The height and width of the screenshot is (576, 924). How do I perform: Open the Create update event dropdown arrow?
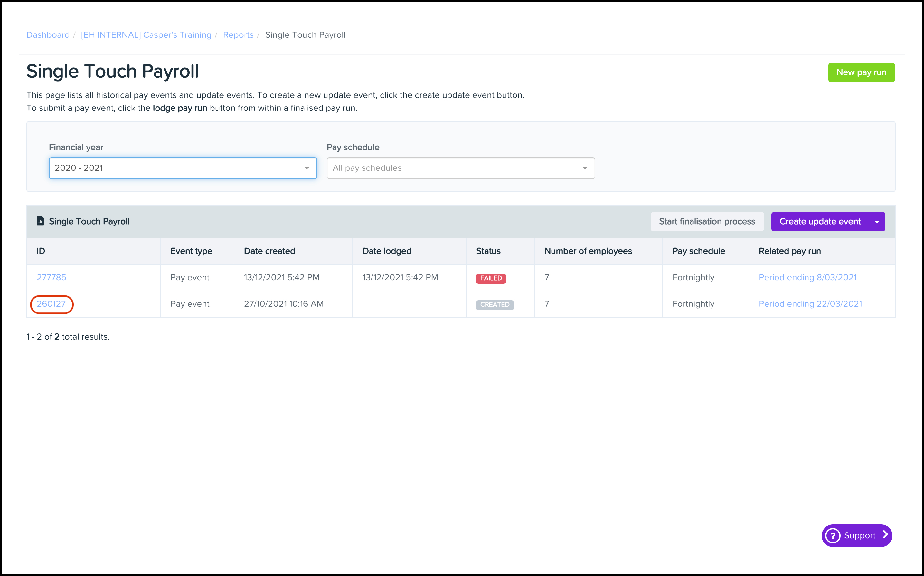tap(877, 222)
